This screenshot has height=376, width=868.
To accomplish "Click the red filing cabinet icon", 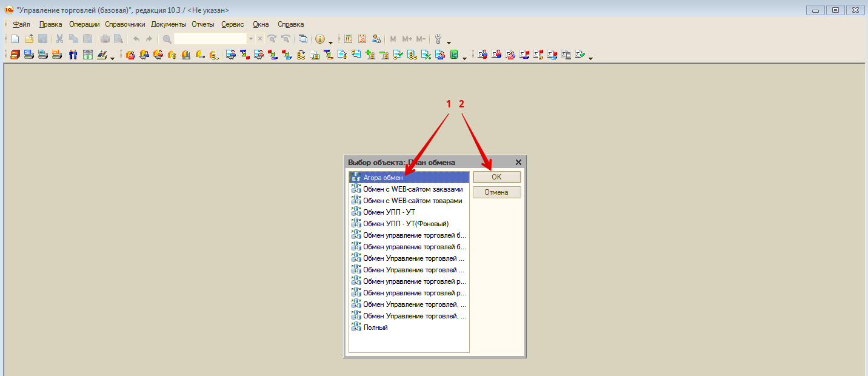I will 15,55.
